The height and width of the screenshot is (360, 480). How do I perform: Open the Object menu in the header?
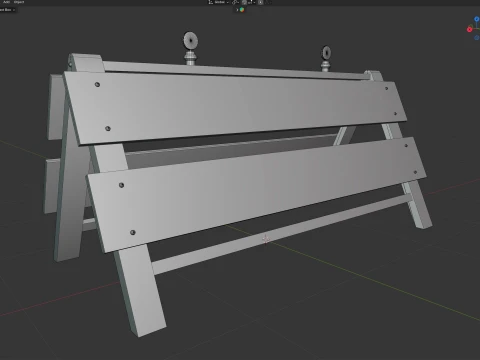(19, 2)
